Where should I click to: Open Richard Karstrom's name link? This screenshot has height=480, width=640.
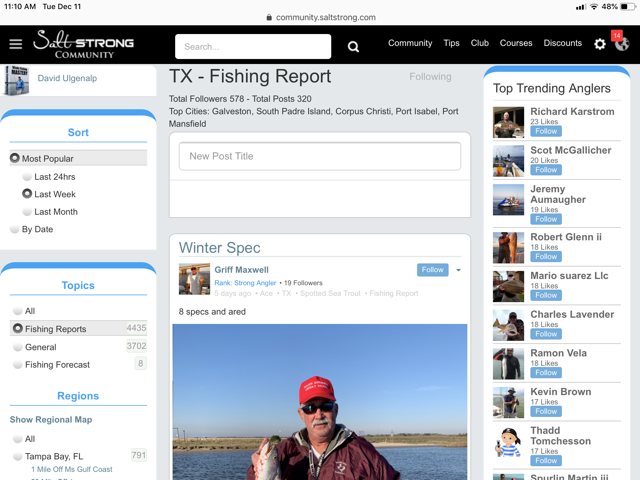(572, 111)
